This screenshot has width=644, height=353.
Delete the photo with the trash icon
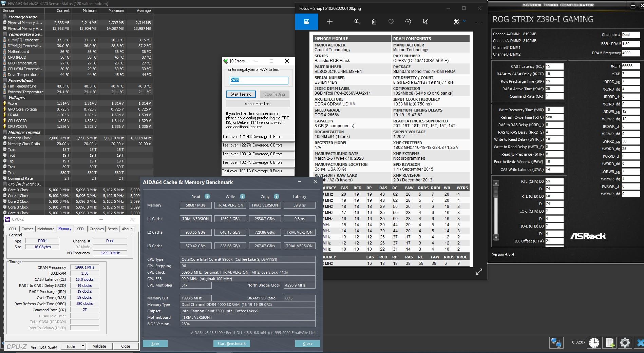(374, 22)
